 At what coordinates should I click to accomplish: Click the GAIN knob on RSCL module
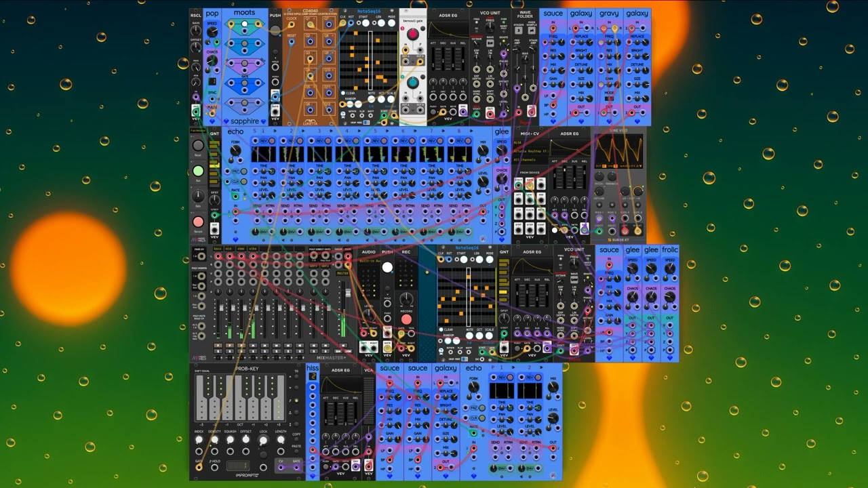pos(196,31)
